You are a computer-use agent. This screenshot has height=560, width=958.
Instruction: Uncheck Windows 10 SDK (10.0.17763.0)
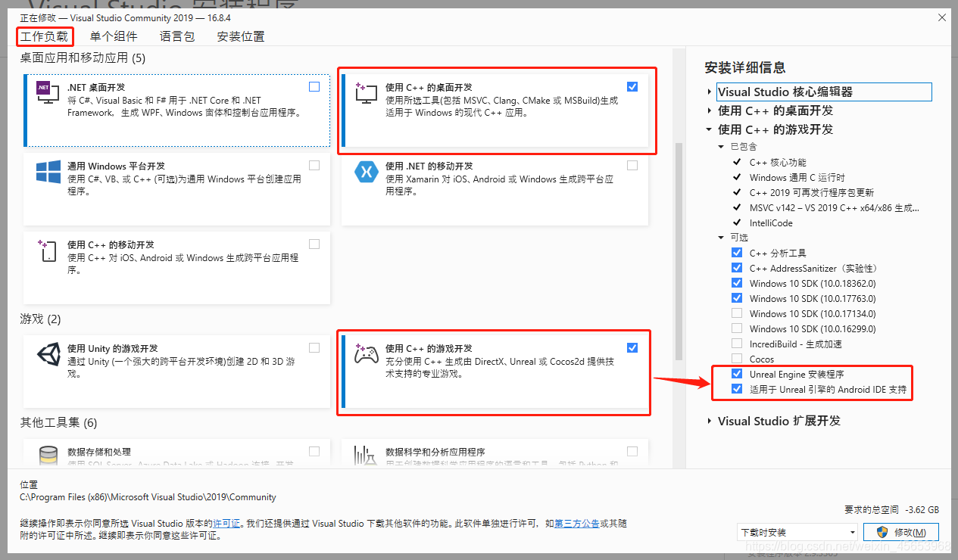[x=737, y=298]
